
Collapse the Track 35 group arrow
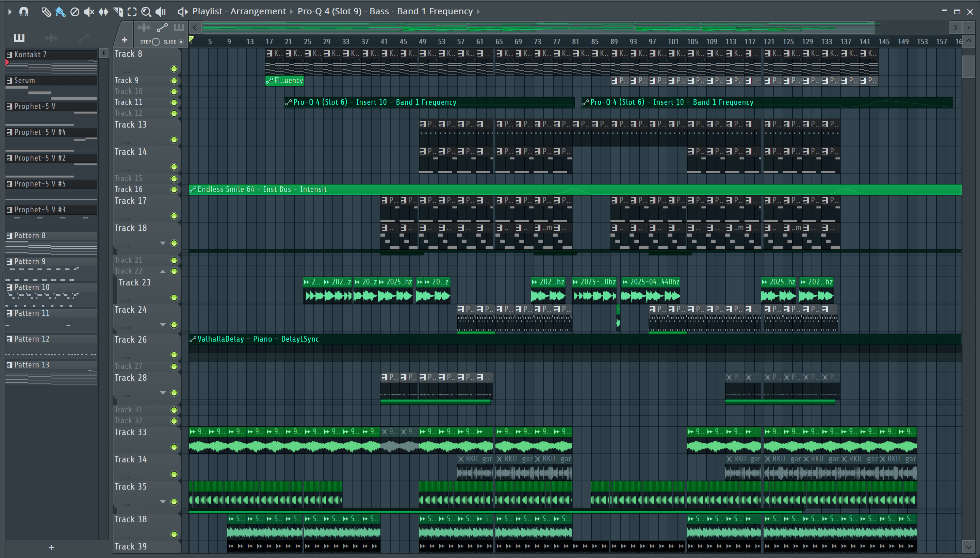click(x=163, y=502)
